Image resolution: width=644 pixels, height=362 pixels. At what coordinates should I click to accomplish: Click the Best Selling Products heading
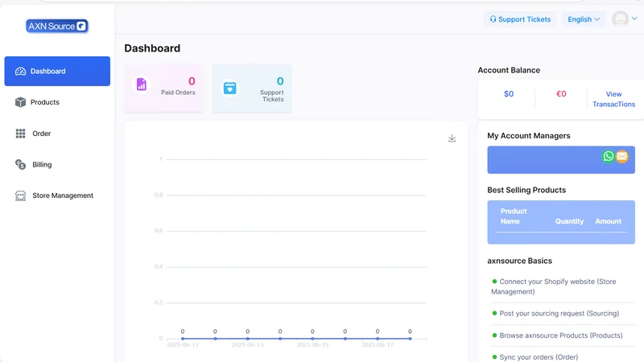526,190
